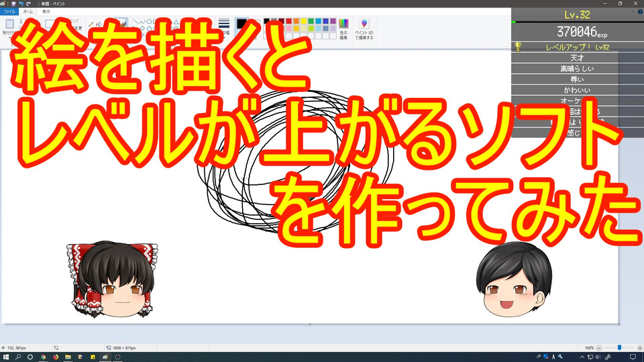Choose the Triangle shape
644x362 pixels.
[x=176, y=21]
